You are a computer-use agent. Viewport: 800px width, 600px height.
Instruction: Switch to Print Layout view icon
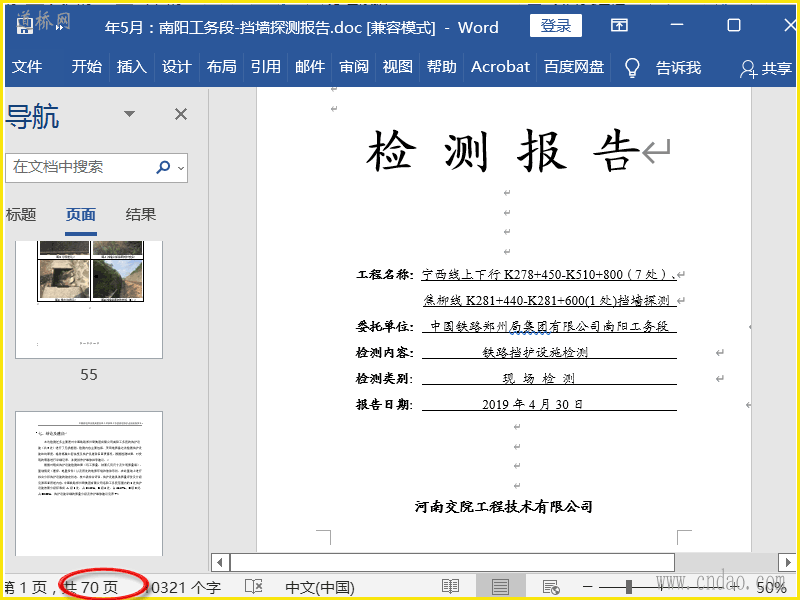click(500, 587)
